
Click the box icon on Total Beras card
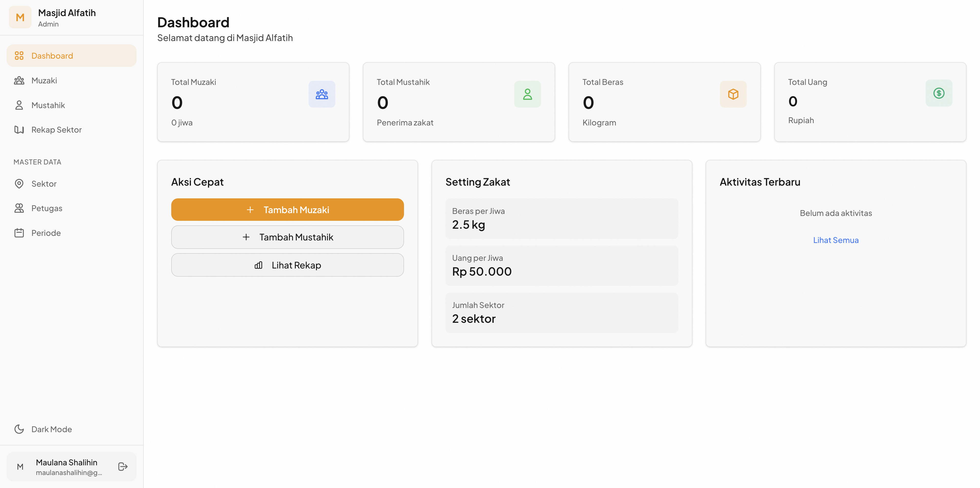pyautogui.click(x=733, y=94)
